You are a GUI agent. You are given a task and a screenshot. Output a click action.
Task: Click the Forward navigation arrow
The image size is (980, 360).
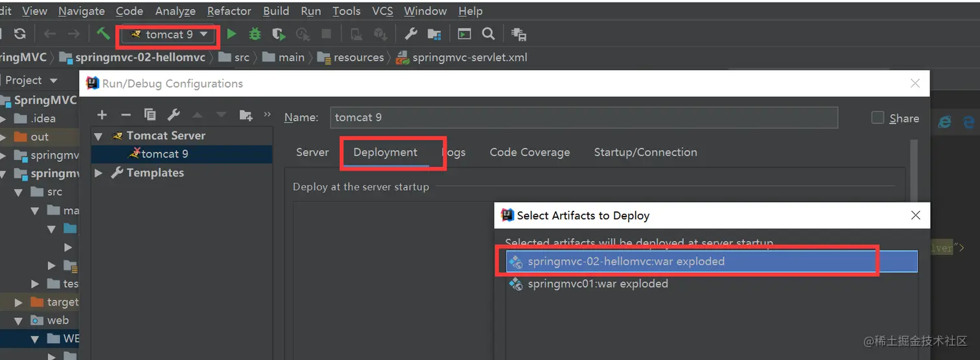point(74,34)
